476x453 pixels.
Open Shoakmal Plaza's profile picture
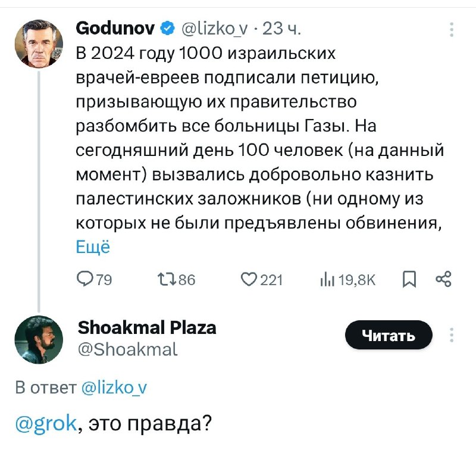click(38, 339)
